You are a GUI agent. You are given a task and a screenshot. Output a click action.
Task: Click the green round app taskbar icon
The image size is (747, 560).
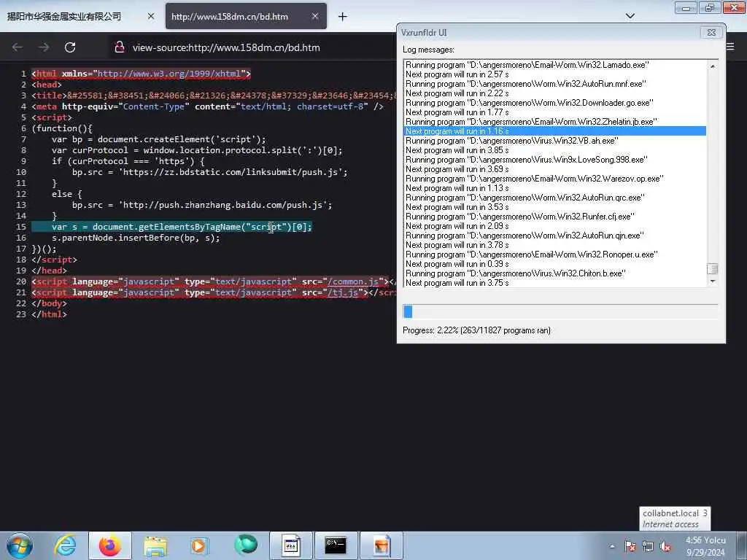(245, 545)
